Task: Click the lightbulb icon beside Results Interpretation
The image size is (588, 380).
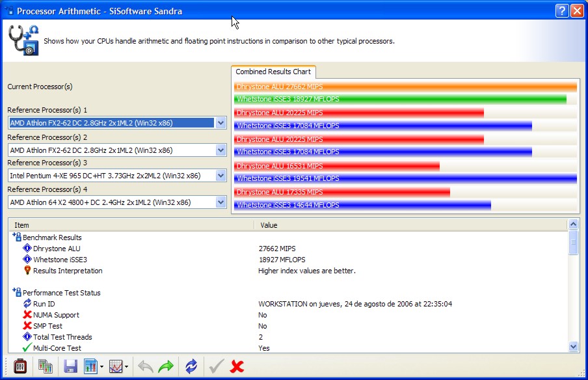Action: coord(27,270)
